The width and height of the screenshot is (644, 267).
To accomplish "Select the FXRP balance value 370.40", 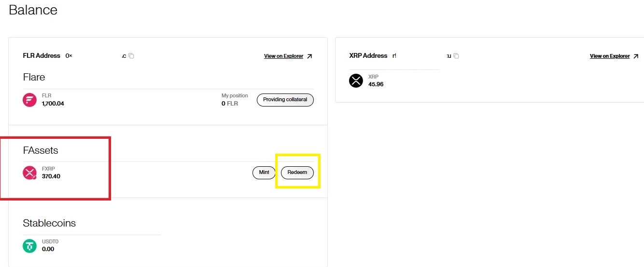I will coord(51,176).
